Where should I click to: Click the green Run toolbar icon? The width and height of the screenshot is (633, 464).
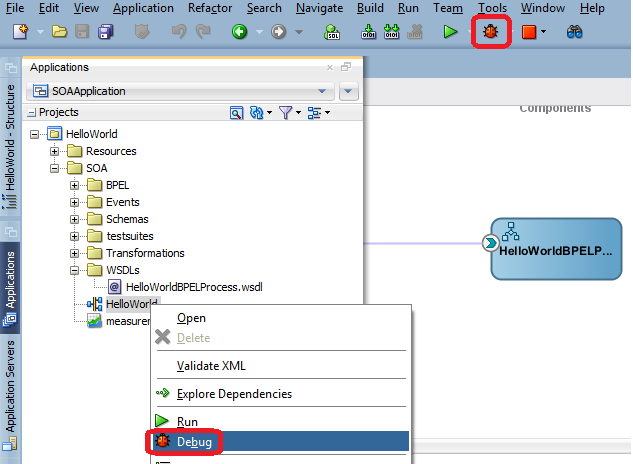450,31
